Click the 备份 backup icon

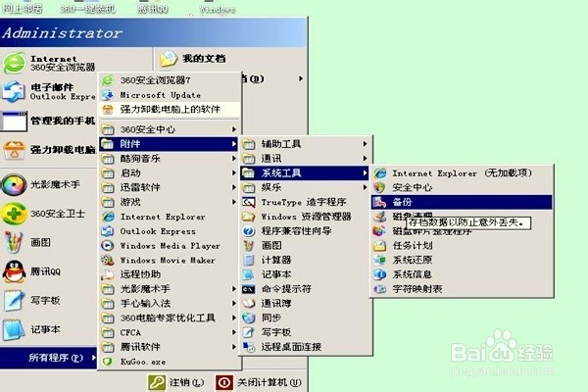379,202
